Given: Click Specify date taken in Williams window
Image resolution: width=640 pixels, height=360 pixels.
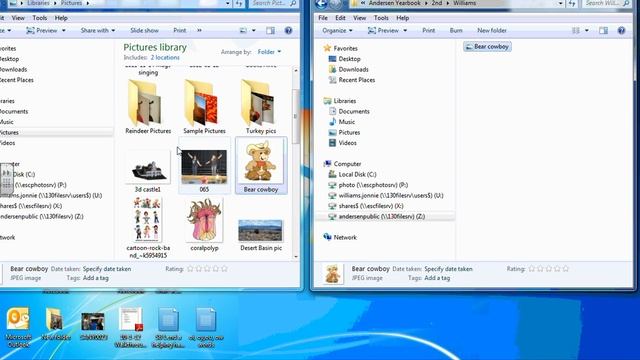Looking at the screenshot, I should pyautogui.click(x=448, y=269).
